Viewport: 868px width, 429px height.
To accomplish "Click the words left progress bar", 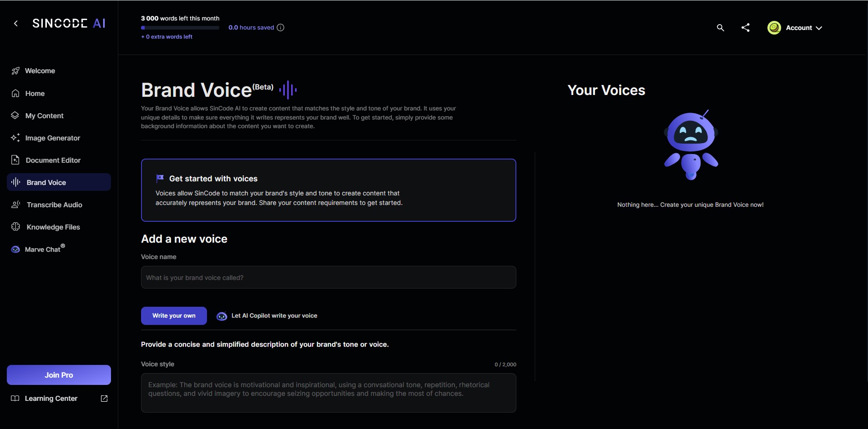I will pyautogui.click(x=180, y=28).
